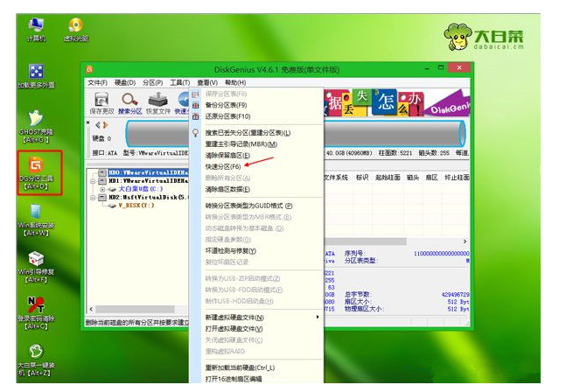Choose 重建主引导记录 (MBR) menu entry
Viewport: 566px width, 392px height.
(x=241, y=144)
